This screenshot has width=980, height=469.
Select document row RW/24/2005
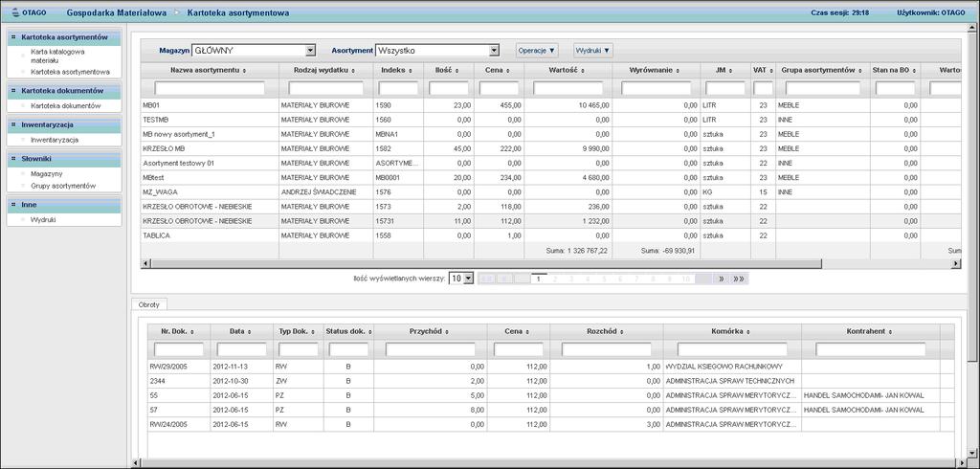click(550, 423)
